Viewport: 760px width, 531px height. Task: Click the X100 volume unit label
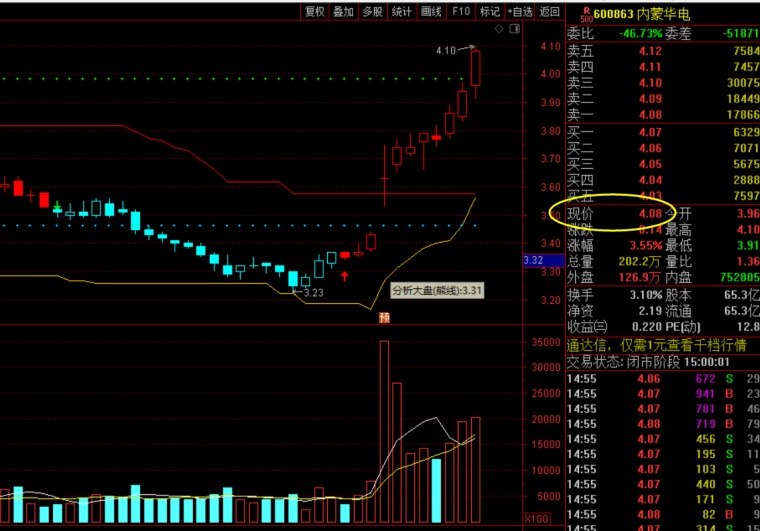537,519
